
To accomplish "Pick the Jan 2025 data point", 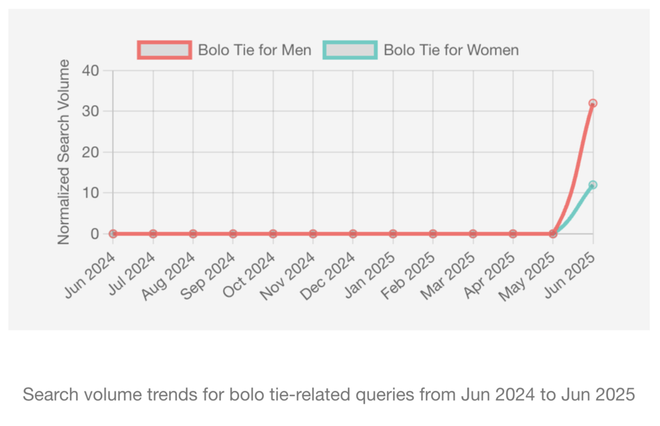I will (393, 234).
